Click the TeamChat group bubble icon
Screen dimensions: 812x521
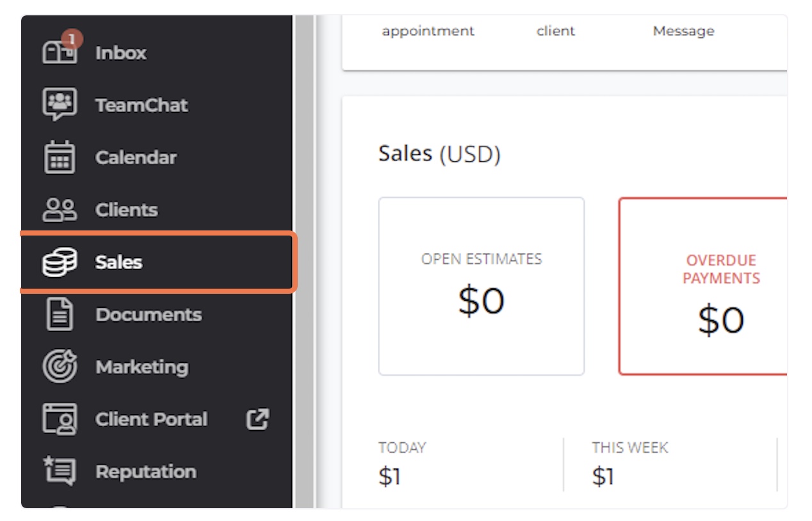(x=60, y=104)
